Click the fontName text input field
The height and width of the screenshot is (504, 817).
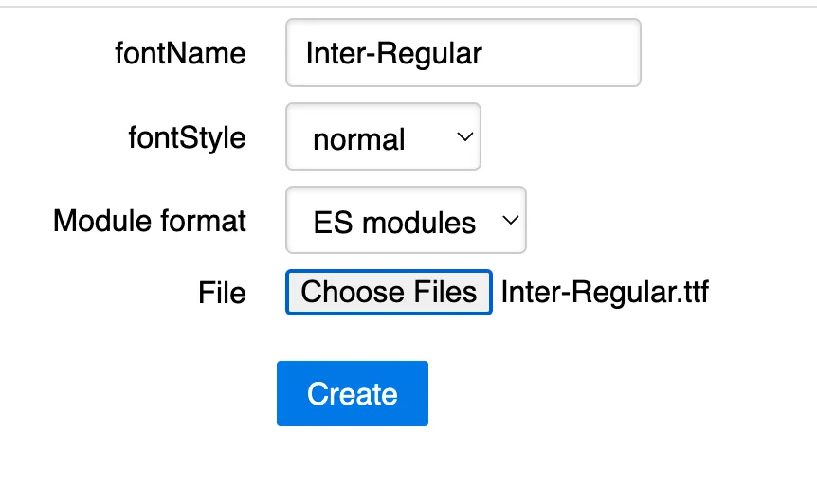click(x=463, y=53)
